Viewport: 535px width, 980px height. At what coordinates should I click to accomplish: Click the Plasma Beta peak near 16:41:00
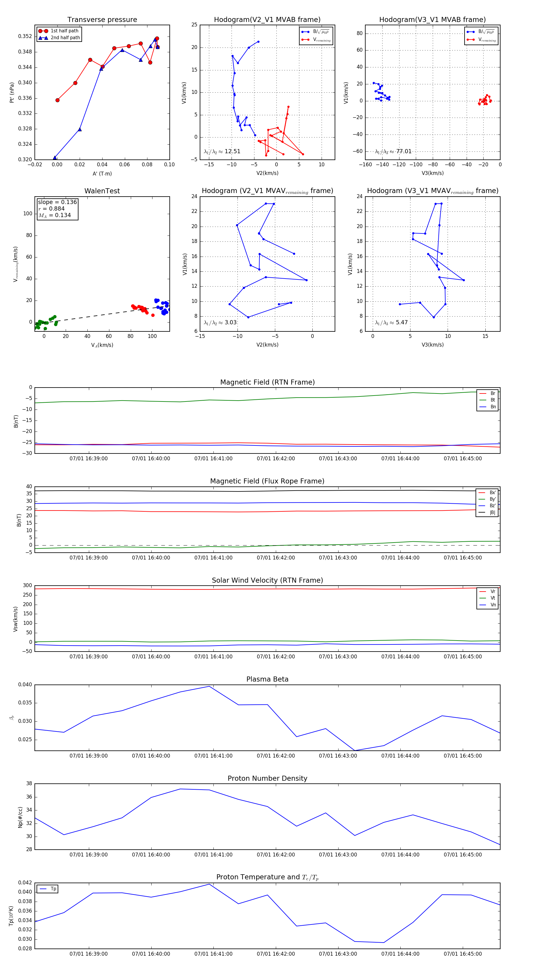click(x=209, y=686)
